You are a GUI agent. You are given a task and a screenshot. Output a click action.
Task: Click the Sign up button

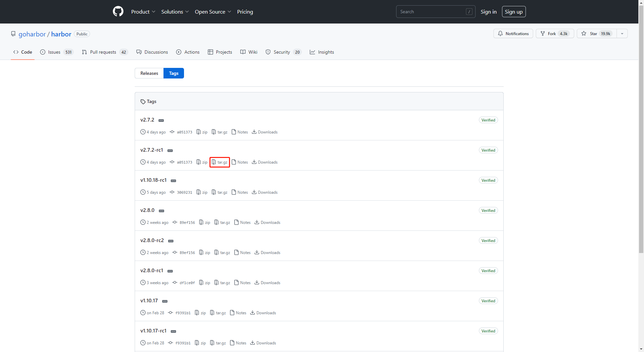(x=514, y=12)
